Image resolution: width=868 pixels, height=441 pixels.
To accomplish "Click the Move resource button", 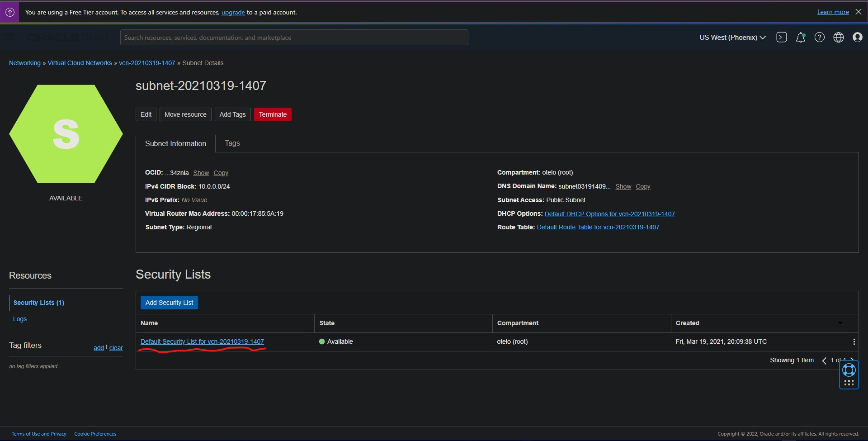I will [185, 114].
